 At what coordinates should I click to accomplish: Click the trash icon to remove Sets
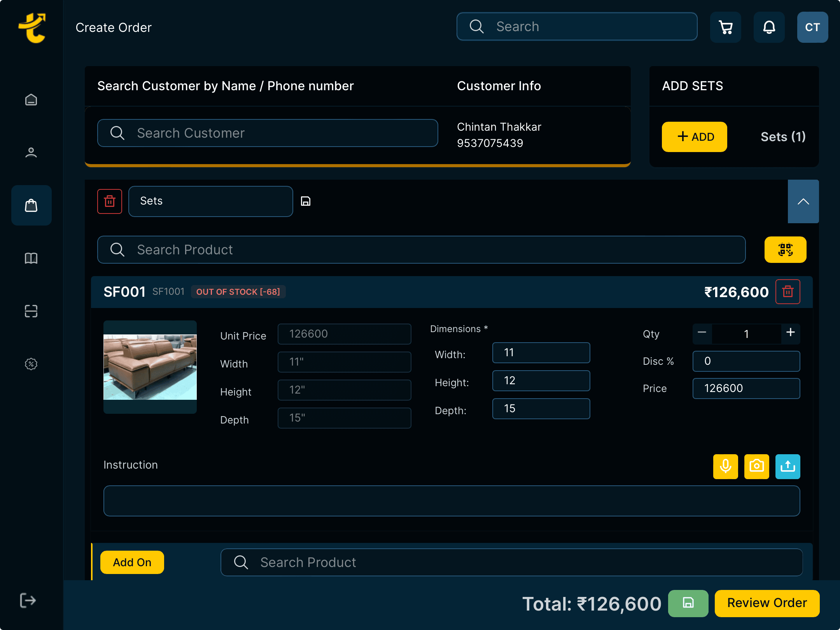click(109, 201)
